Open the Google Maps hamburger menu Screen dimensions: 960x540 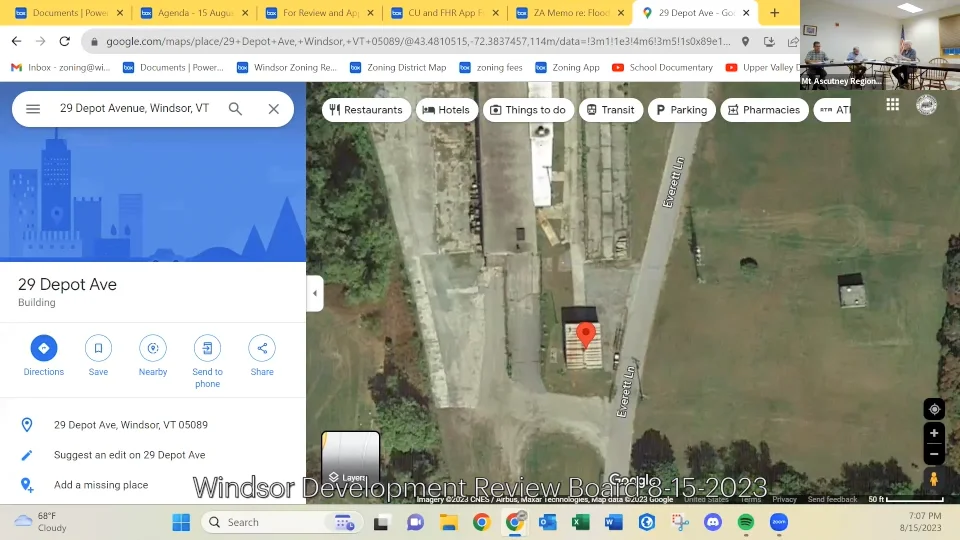click(x=33, y=109)
